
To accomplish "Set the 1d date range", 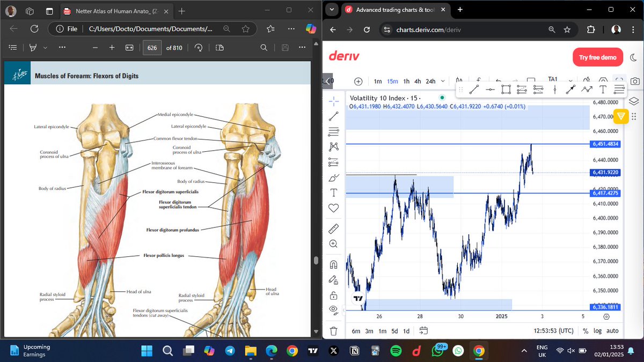I will (406, 331).
